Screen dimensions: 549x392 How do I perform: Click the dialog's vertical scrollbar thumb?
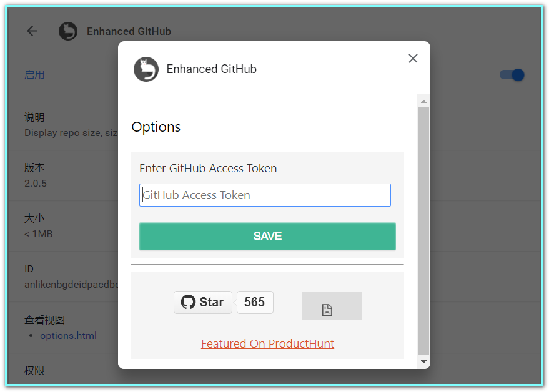pos(423,231)
